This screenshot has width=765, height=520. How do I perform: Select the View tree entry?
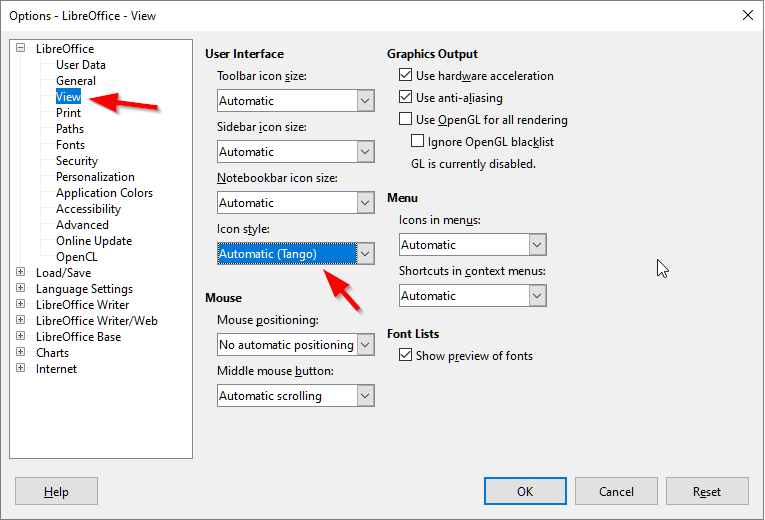(68, 97)
